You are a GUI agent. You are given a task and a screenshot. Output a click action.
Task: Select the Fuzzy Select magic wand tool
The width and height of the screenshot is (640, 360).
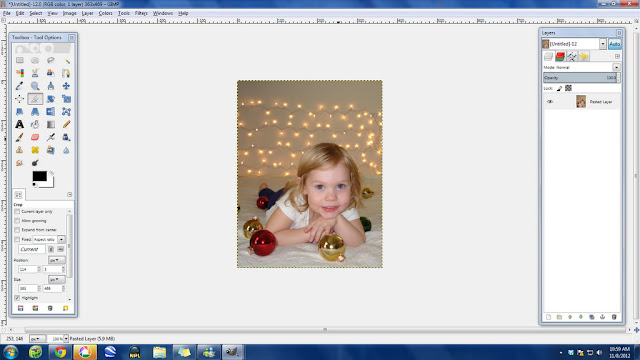66,60
